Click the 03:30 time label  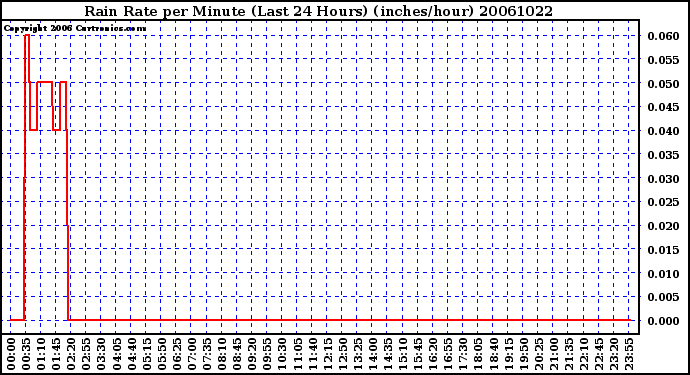[101, 354]
